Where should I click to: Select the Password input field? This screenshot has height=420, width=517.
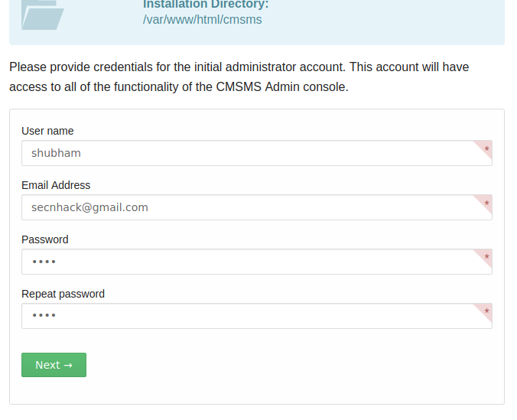(257, 262)
